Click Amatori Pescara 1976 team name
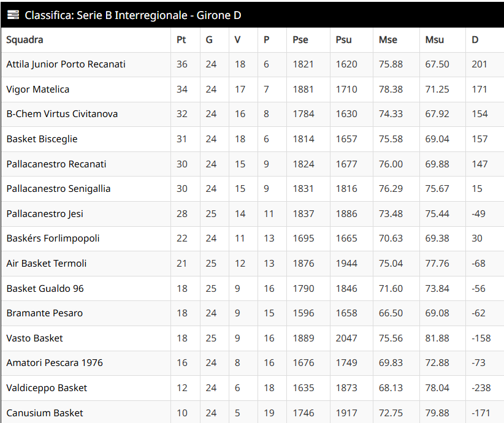This screenshot has height=423, width=504. (55, 363)
